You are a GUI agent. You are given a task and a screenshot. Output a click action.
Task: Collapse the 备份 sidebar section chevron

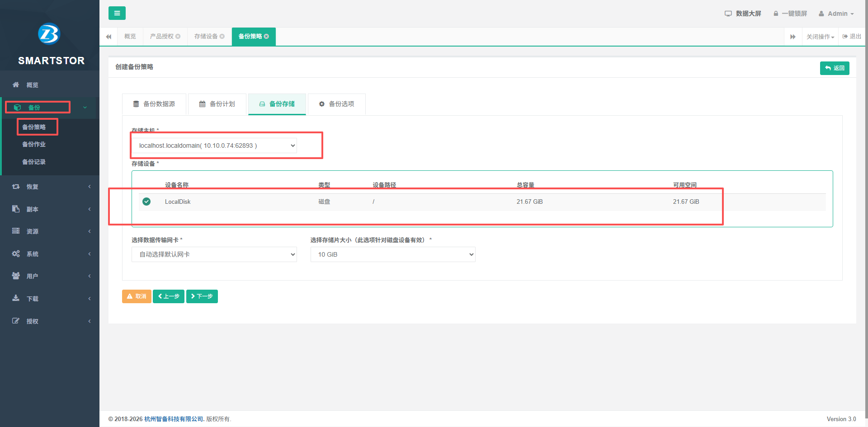[85, 108]
